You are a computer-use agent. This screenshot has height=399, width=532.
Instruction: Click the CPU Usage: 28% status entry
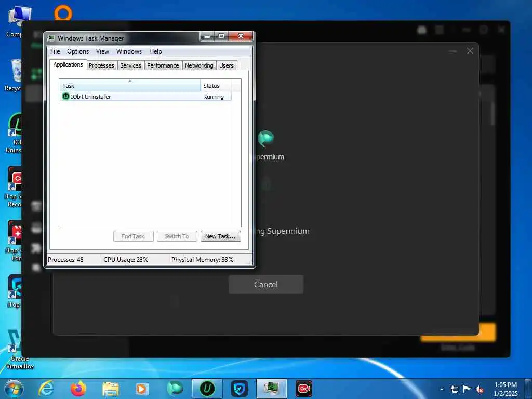[126, 260]
